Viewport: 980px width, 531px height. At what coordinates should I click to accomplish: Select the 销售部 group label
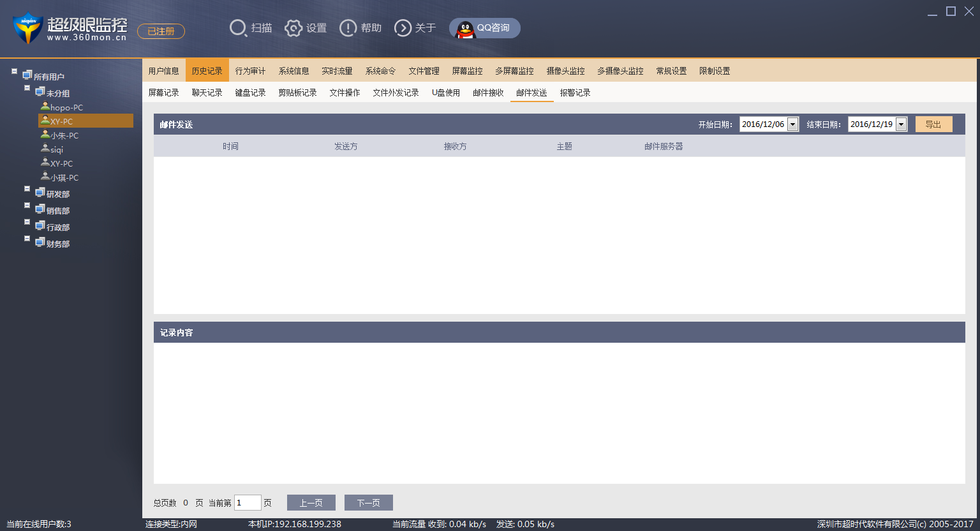pyautogui.click(x=58, y=211)
